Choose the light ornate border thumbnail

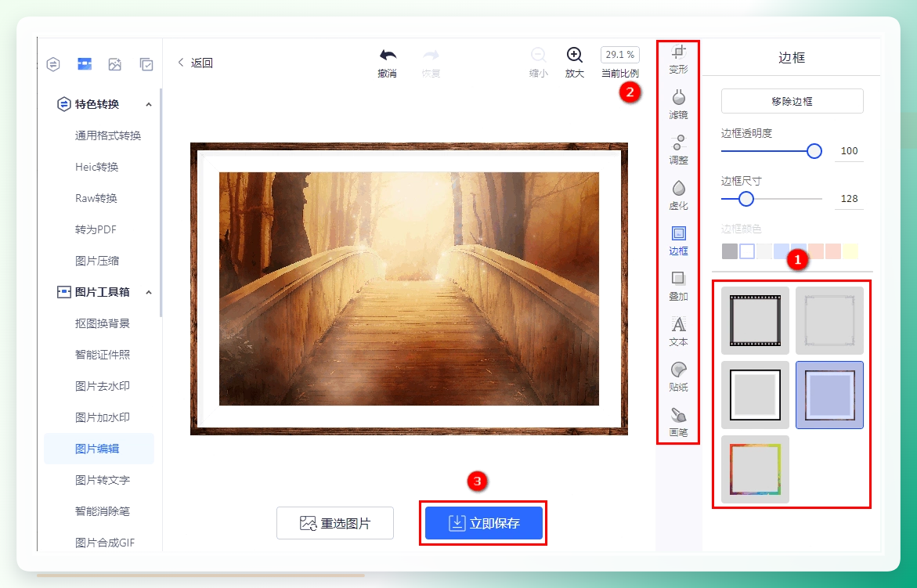[x=829, y=320]
